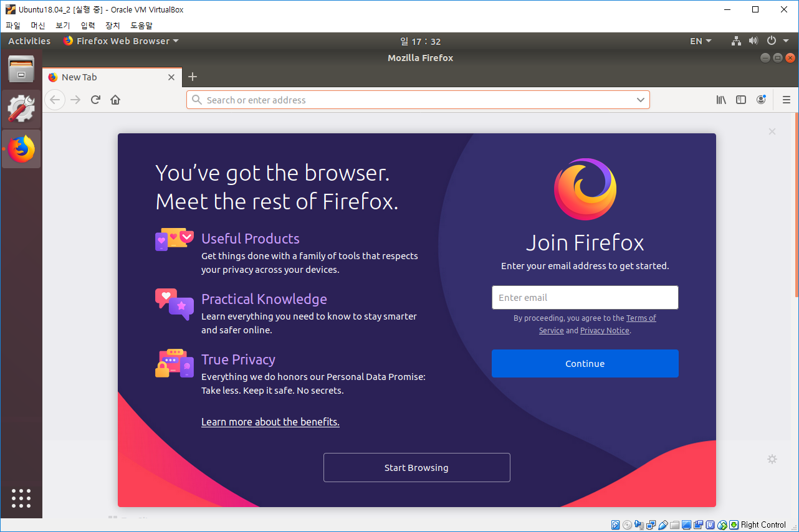The image size is (799, 532).
Task: Close the New Tab tab
Action: coord(171,77)
